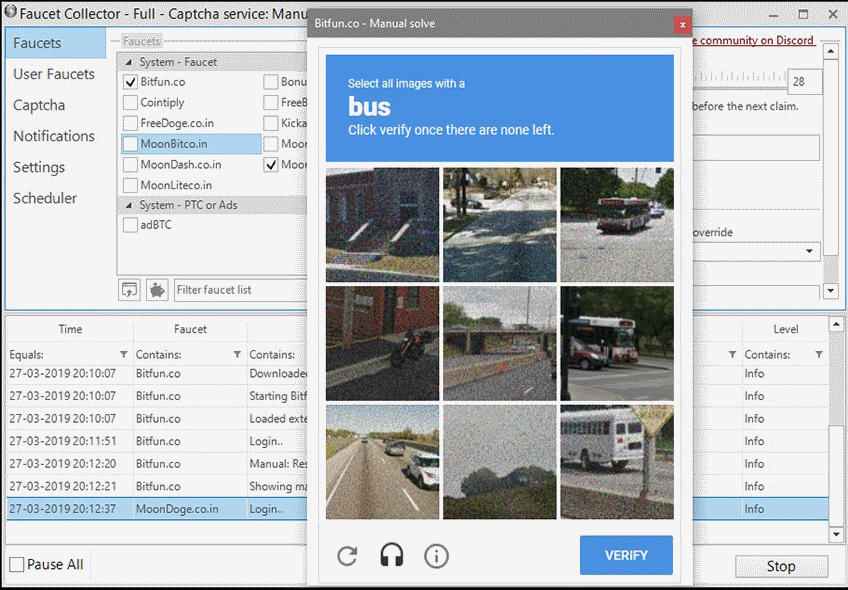Image resolution: width=848 pixels, height=590 pixels.
Task: Select log row 27-03-2019 20:12:20
Action: (x=157, y=464)
